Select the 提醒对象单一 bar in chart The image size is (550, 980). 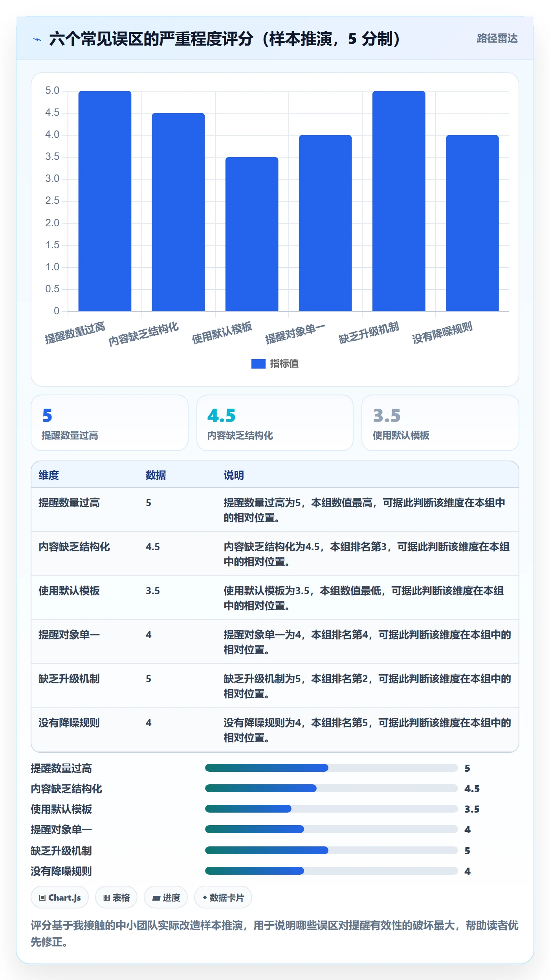click(x=325, y=223)
